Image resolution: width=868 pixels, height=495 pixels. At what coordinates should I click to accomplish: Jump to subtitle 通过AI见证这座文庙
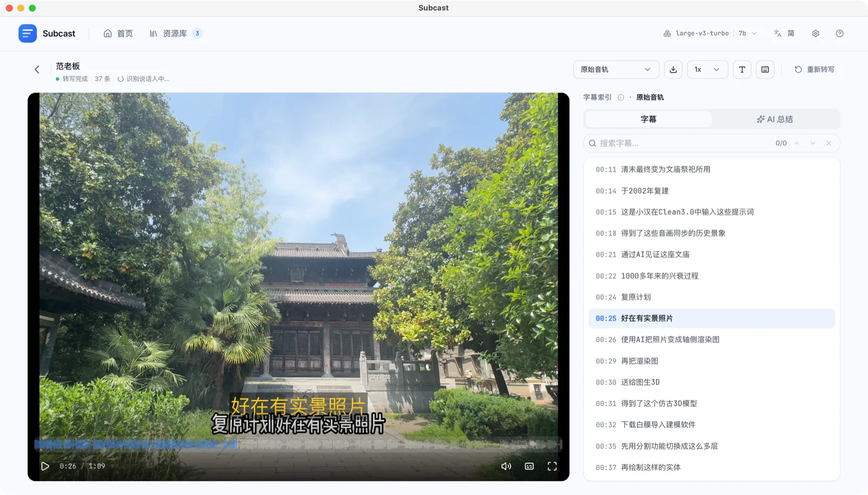click(x=711, y=254)
